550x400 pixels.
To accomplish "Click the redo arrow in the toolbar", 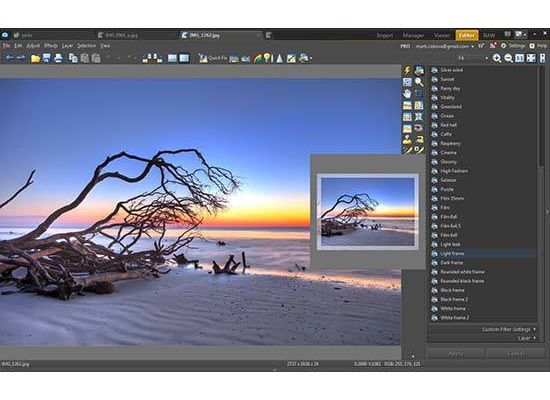I will tap(21, 58).
